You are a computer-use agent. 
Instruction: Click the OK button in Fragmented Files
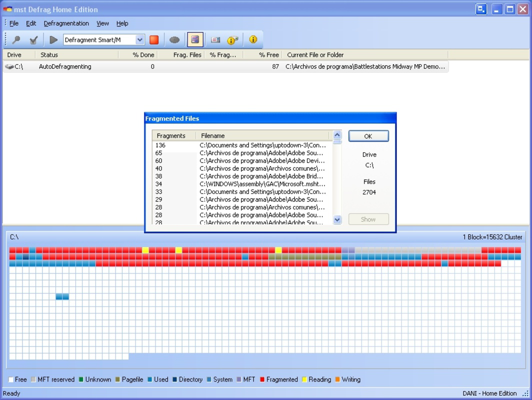[x=368, y=136]
